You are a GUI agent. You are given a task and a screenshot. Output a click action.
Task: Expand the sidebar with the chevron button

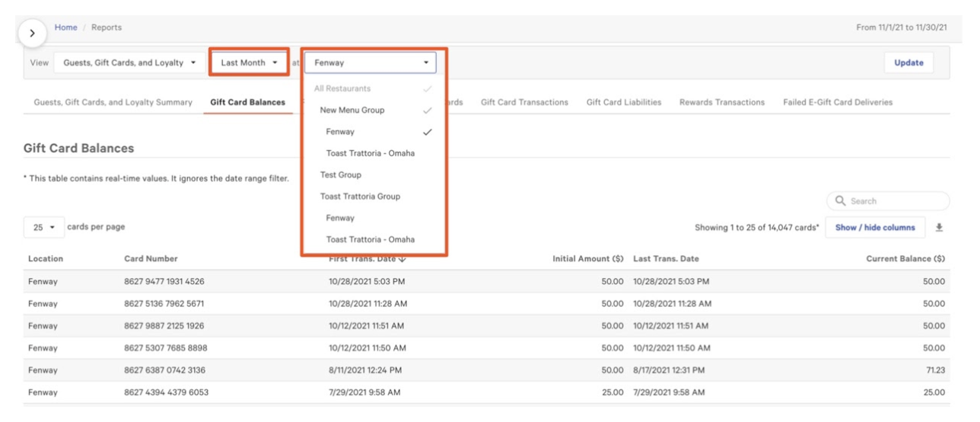(32, 34)
